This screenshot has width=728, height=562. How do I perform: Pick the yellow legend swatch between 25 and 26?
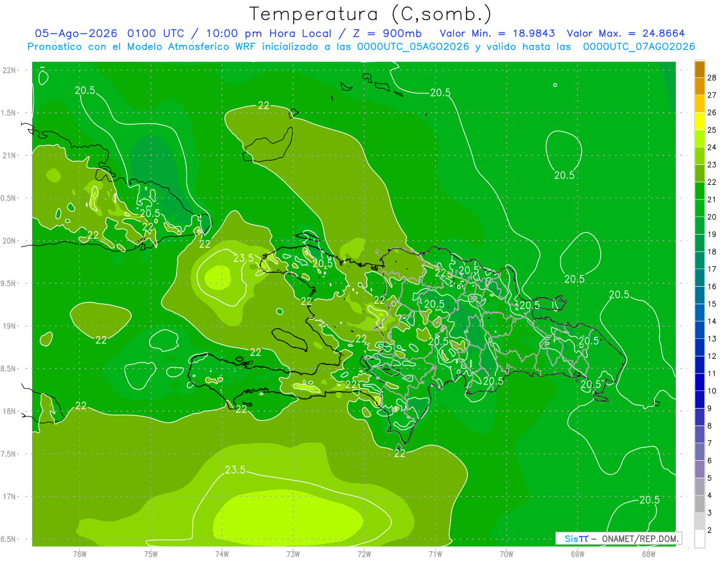[x=699, y=121]
